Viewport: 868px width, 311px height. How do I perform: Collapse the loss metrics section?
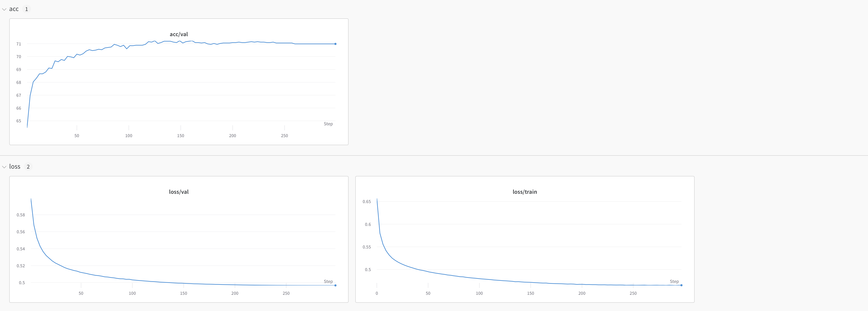4,166
